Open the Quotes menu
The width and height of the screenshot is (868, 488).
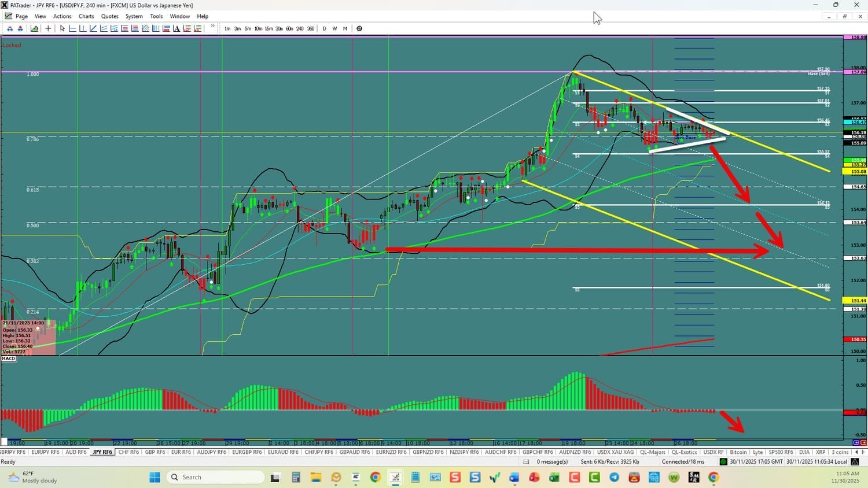[x=110, y=16]
